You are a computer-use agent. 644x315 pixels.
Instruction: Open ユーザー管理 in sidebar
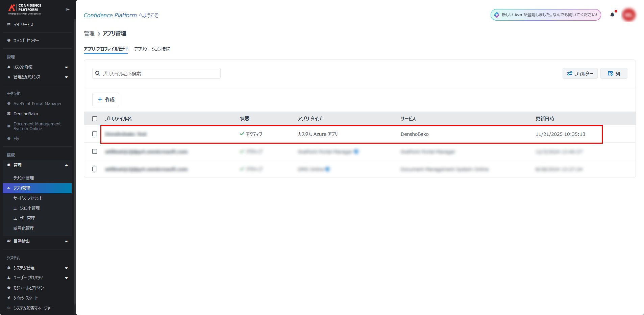pos(24,218)
